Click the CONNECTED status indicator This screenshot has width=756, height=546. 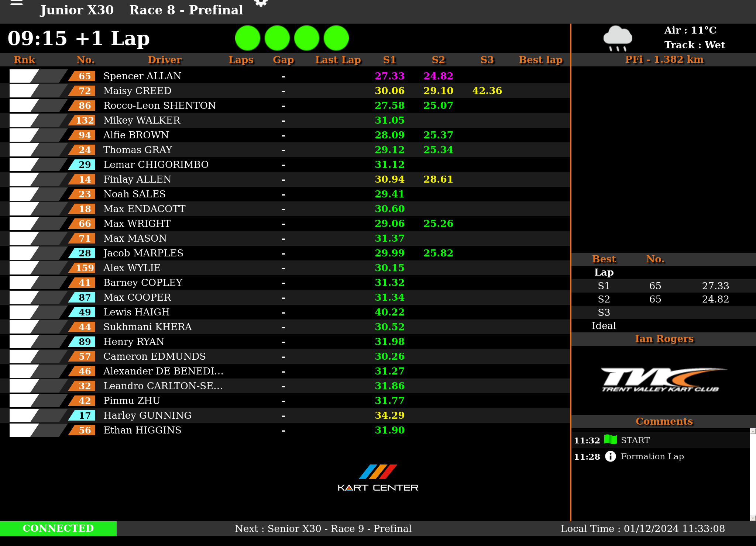click(x=58, y=528)
